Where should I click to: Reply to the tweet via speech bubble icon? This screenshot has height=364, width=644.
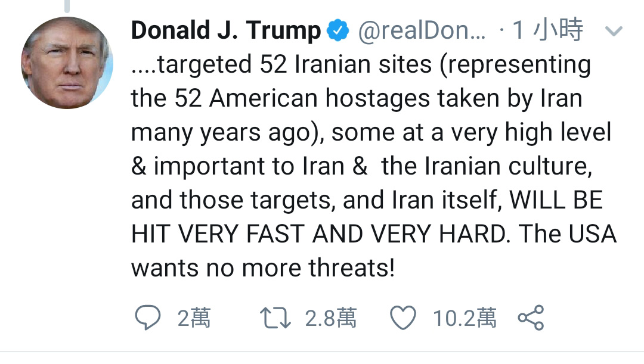[x=147, y=318]
